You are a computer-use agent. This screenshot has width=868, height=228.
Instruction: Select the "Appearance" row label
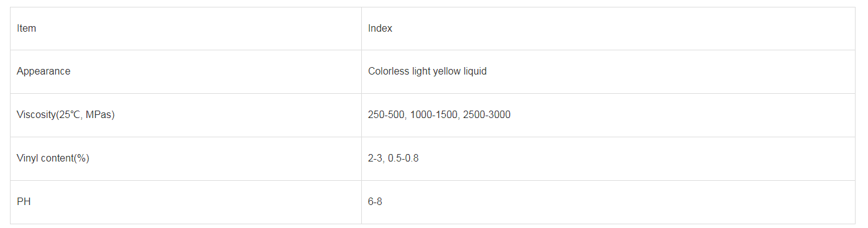pos(44,71)
